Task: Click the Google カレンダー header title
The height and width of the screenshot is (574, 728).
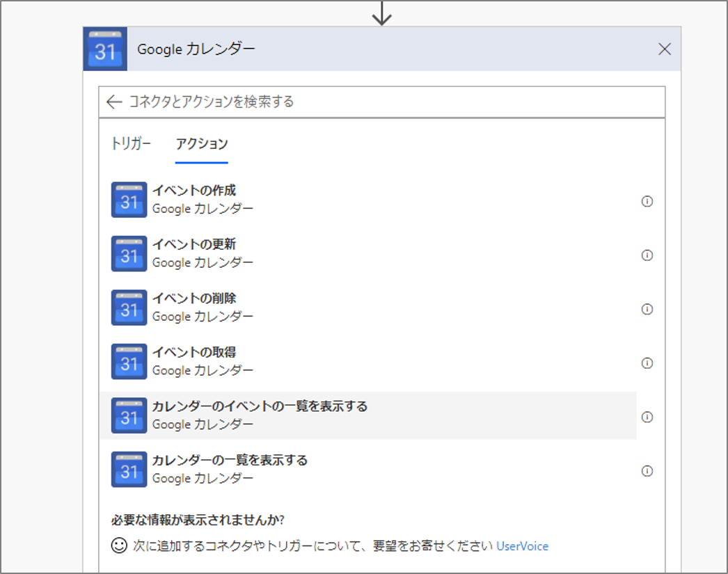Action: tap(196, 49)
